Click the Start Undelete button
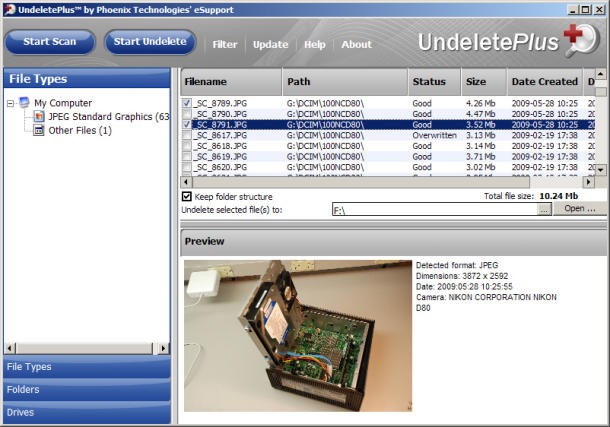Screen dimensions: 610x427 (150, 42)
